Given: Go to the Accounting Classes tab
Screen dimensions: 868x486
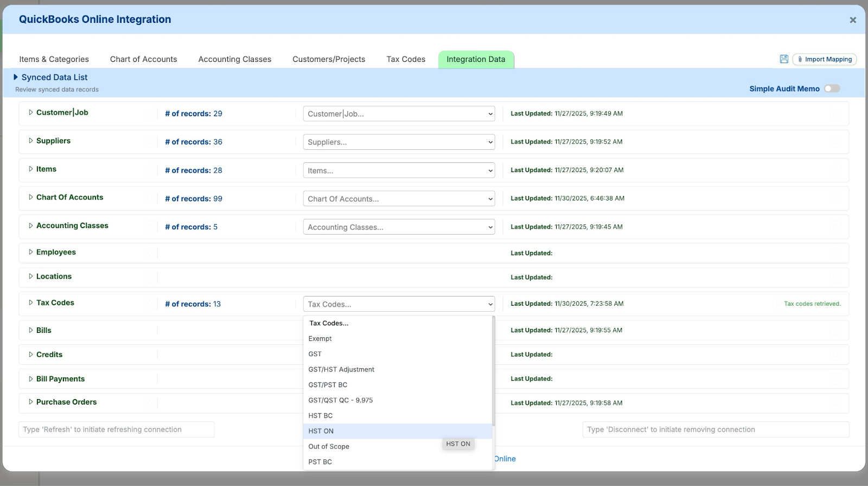Looking at the screenshot, I should tap(234, 59).
